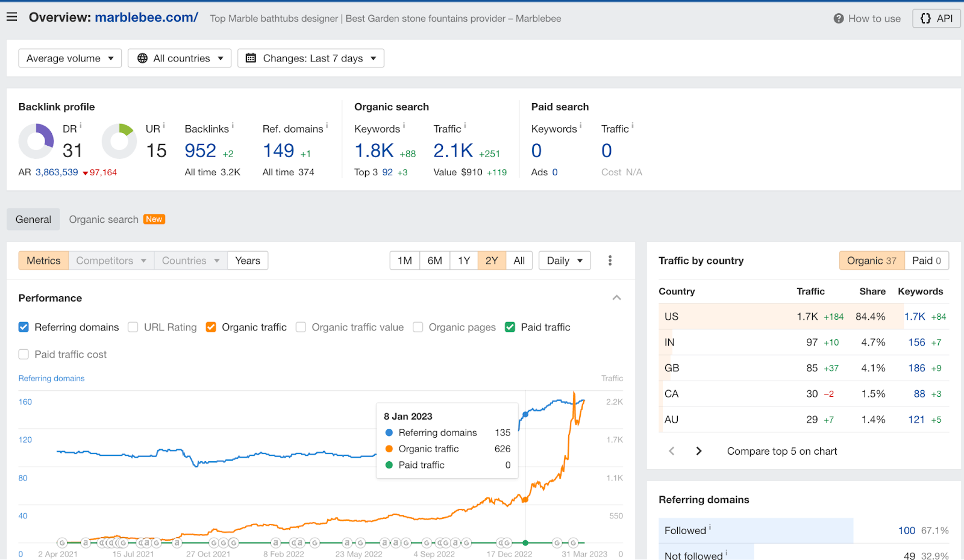This screenshot has width=964, height=560.
Task: Uncheck the Organic traffic checkbox
Action: (x=211, y=327)
